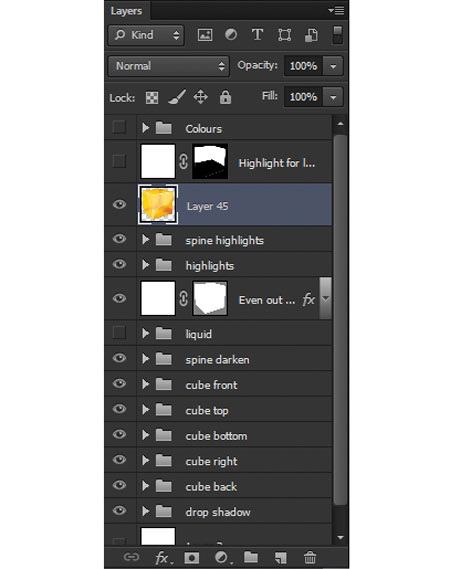Screen dimensions: 450x569
Task: Click the Highlight for white fill swatch thumbnail
Action: pos(158,161)
